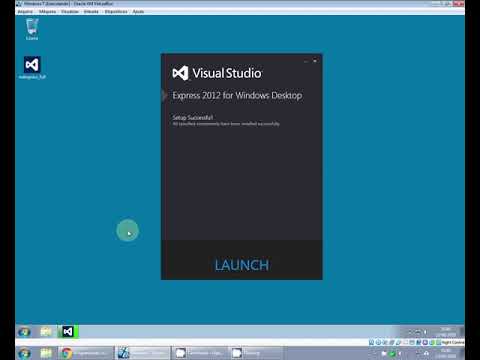
Task: Click the guest taskbar clock
Action: pyautogui.click(x=446, y=332)
